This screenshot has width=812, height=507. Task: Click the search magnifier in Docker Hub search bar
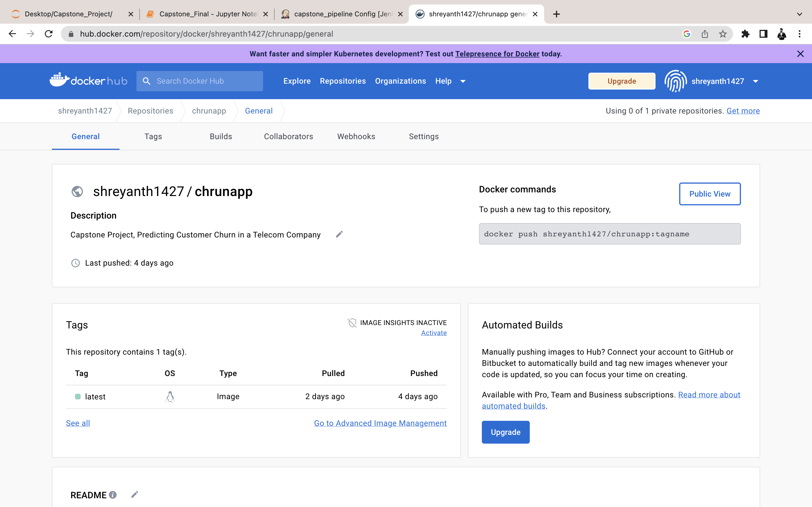(x=147, y=81)
